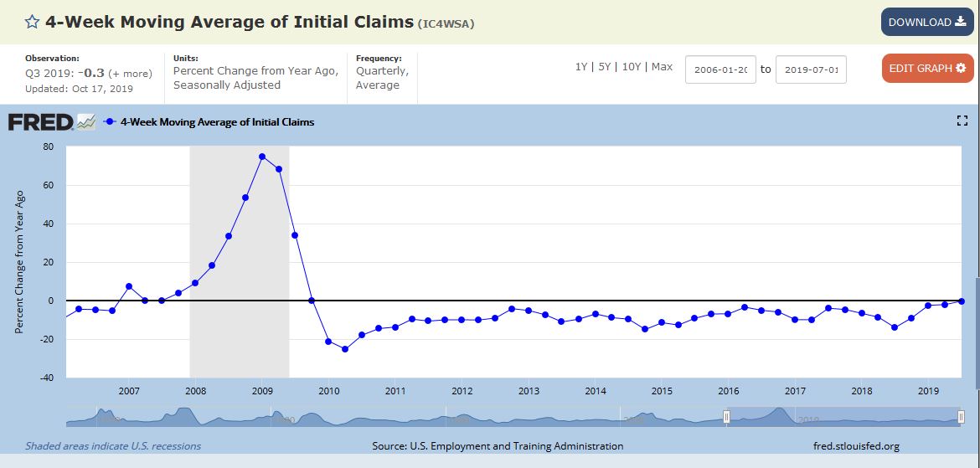
Task: Open the fred.stlouisfed.org link
Action: 856,446
